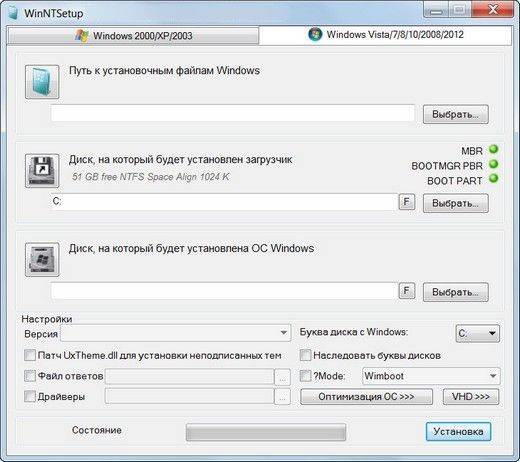Image resolution: width=520 pixels, height=462 pixels.
Task: Check the Драйверы checkbox
Action: click(30, 396)
